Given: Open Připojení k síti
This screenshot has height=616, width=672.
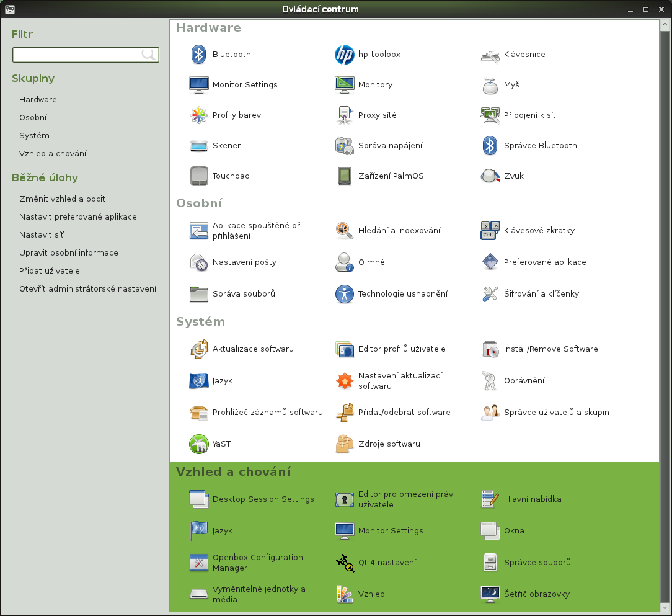Looking at the screenshot, I should [490, 115].
